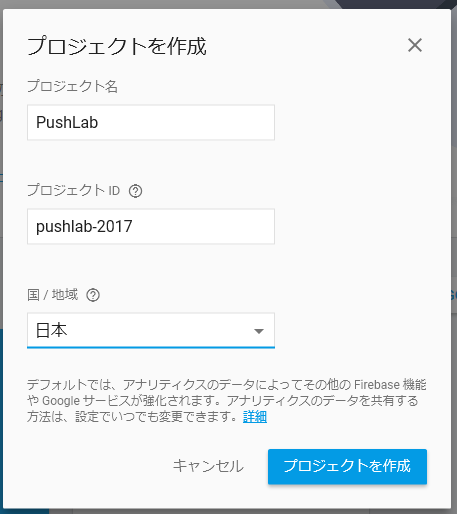Click the 国 / 地域 label text
The width and height of the screenshot is (457, 514).
(x=53, y=295)
